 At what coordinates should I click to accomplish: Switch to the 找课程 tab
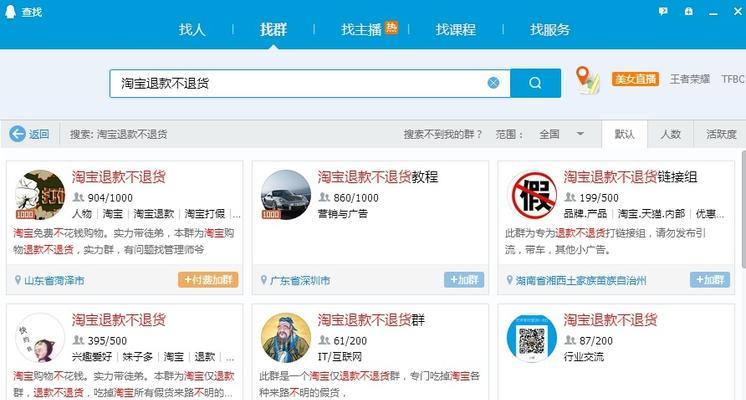click(455, 29)
